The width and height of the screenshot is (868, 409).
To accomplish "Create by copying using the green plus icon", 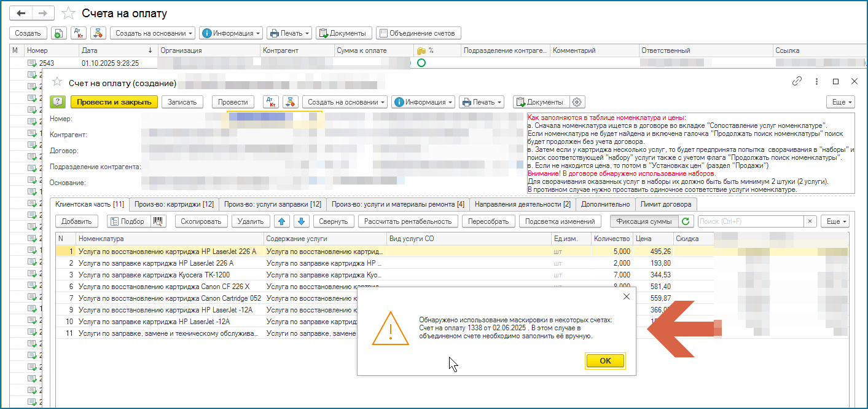I will [58, 33].
